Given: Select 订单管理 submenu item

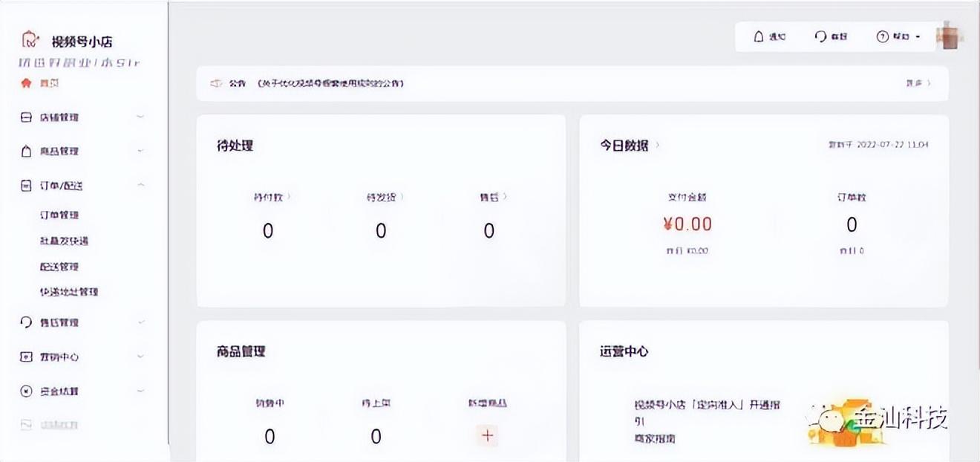Looking at the screenshot, I should pyautogui.click(x=59, y=215).
